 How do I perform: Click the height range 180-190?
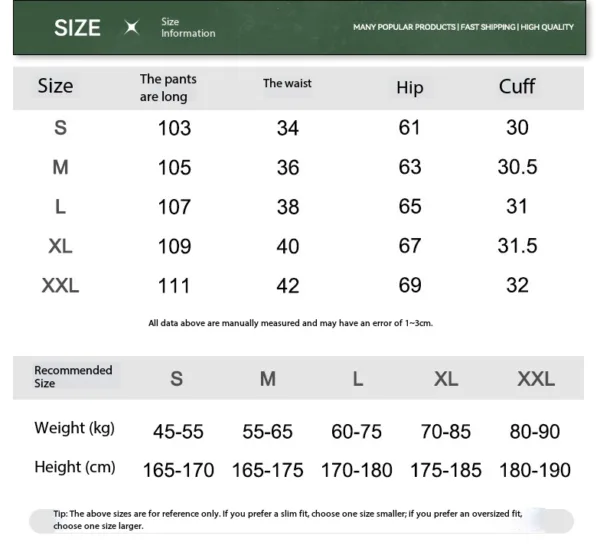(536, 470)
